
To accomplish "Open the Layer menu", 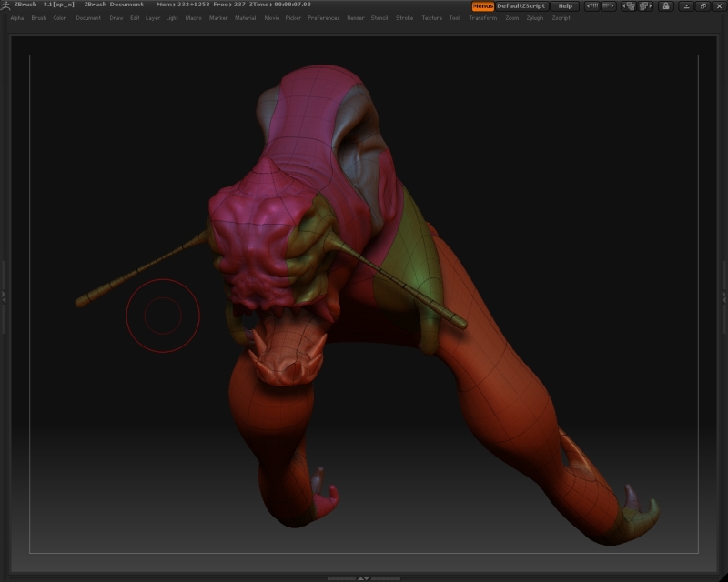I will tap(153, 18).
